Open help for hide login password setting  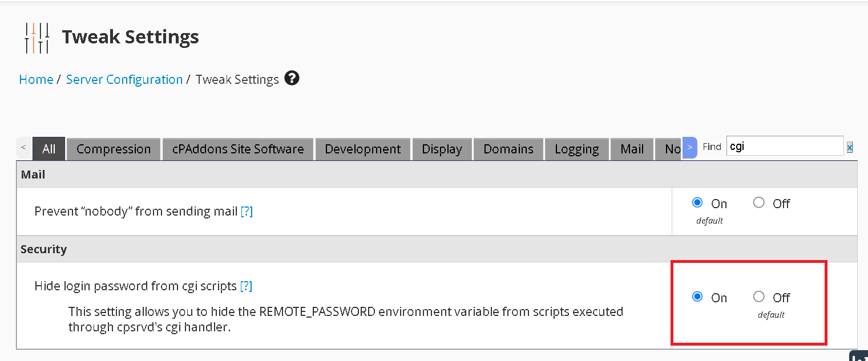coord(246,286)
